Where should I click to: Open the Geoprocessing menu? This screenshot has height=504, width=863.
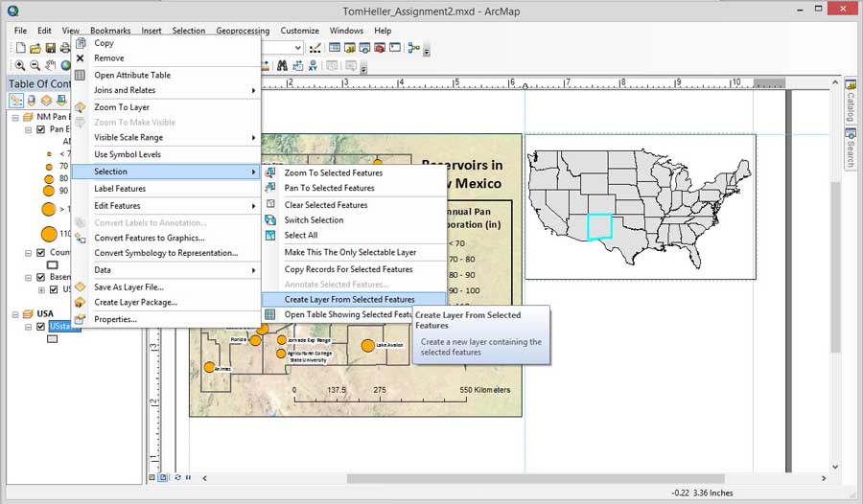tap(243, 31)
